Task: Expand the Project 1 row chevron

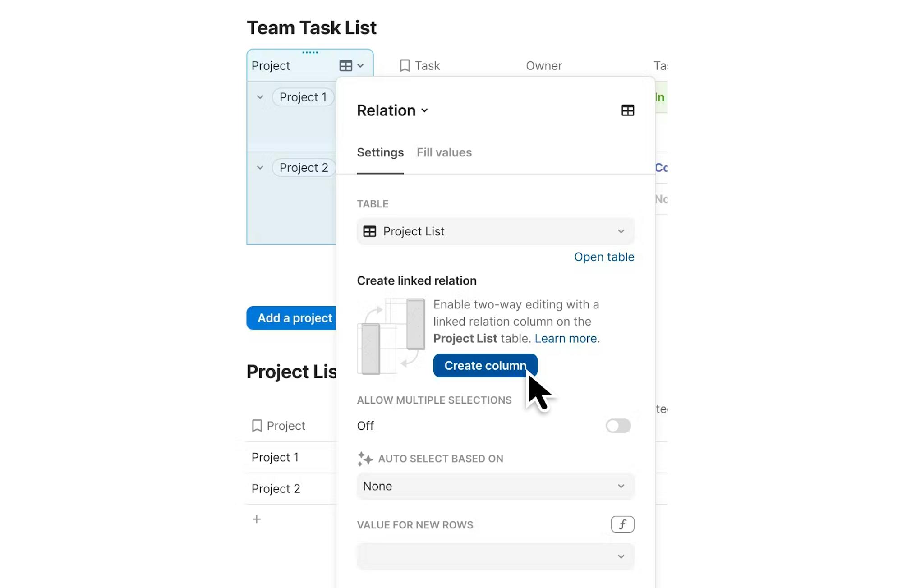Action: click(x=260, y=97)
